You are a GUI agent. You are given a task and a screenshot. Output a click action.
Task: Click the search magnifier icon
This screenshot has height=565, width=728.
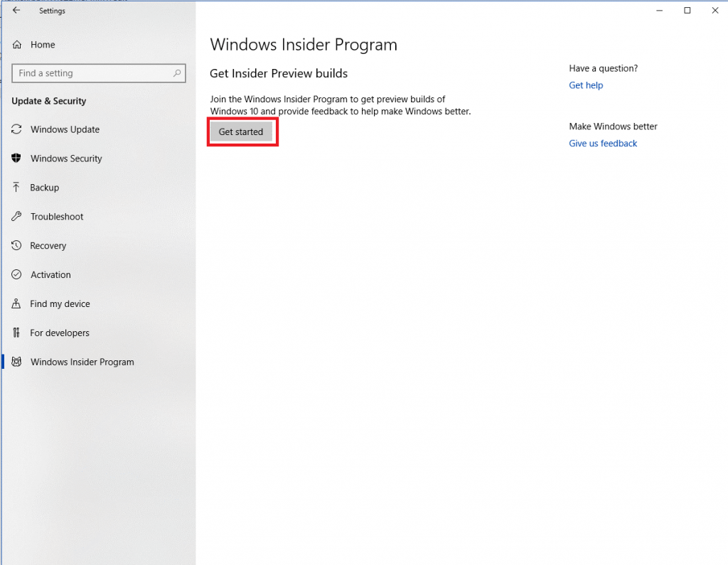coord(177,73)
